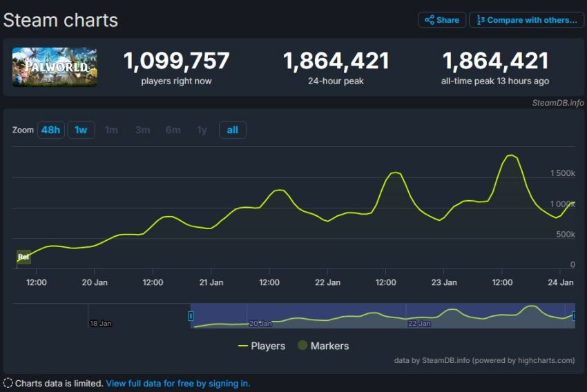The width and height of the screenshot is (587, 392).
Task: Select the 3m zoom option
Action: coord(142,130)
